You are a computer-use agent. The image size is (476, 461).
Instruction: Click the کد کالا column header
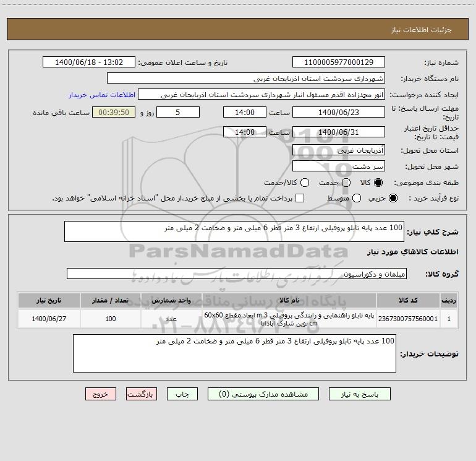[x=408, y=300]
